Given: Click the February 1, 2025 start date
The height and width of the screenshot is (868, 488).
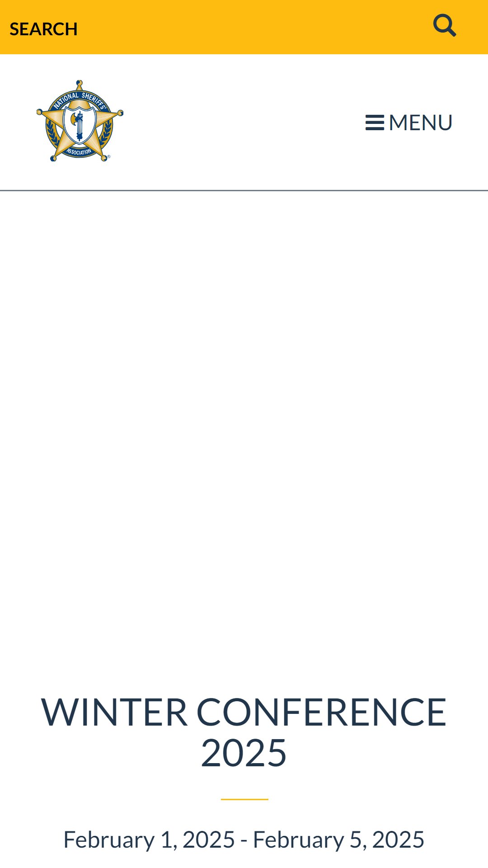Looking at the screenshot, I should point(149,840).
